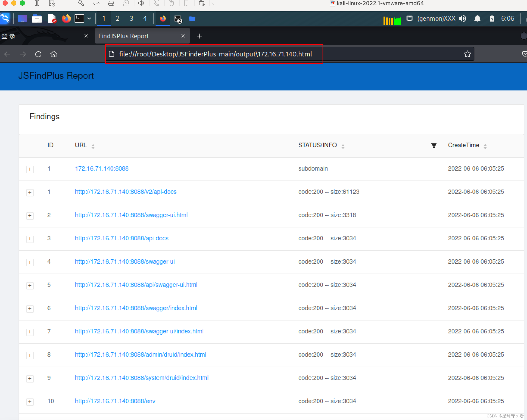This screenshot has width=527, height=420.
Task: Bookmark this page with the star
Action: [467, 54]
